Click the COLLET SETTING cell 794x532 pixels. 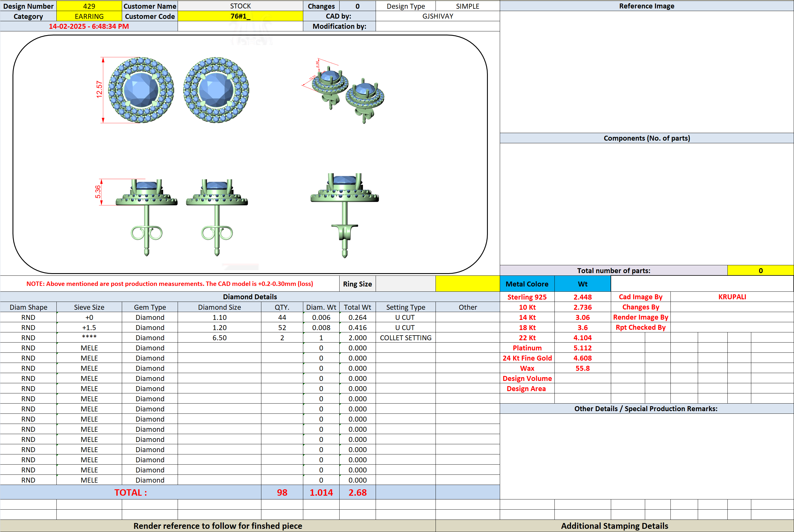point(406,338)
